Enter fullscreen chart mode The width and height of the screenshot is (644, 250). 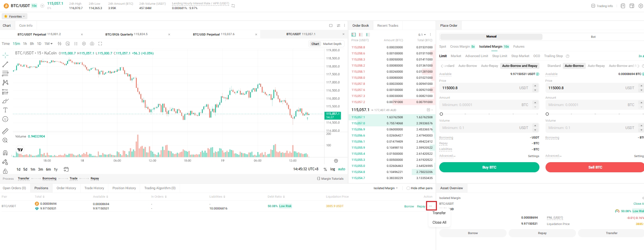tap(100, 44)
